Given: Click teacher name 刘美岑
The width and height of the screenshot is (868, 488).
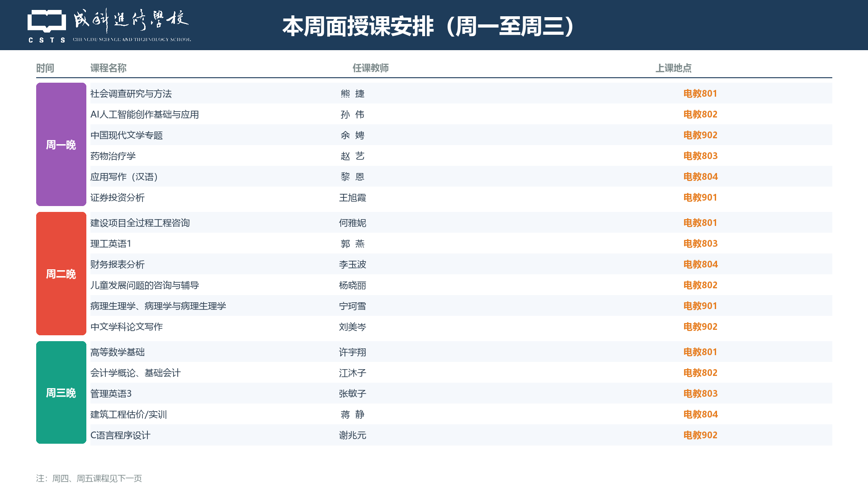Looking at the screenshot, I should click(353, 327).
